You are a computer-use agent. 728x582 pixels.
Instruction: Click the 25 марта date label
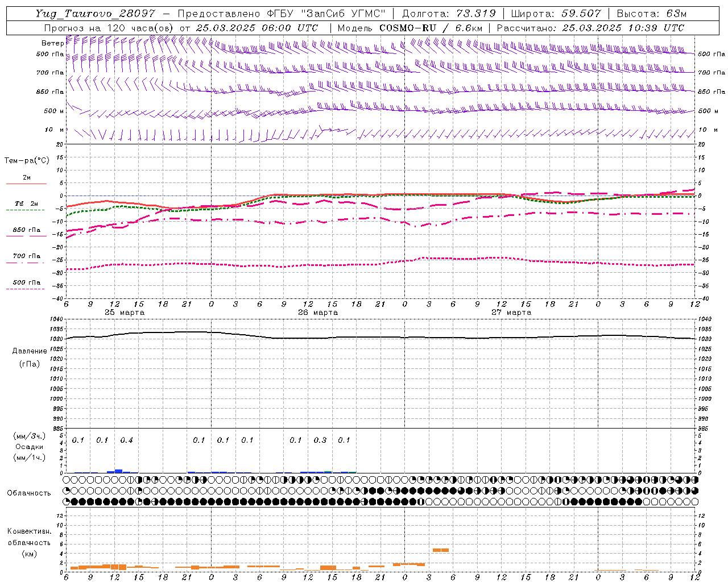[x=125, y=313]
